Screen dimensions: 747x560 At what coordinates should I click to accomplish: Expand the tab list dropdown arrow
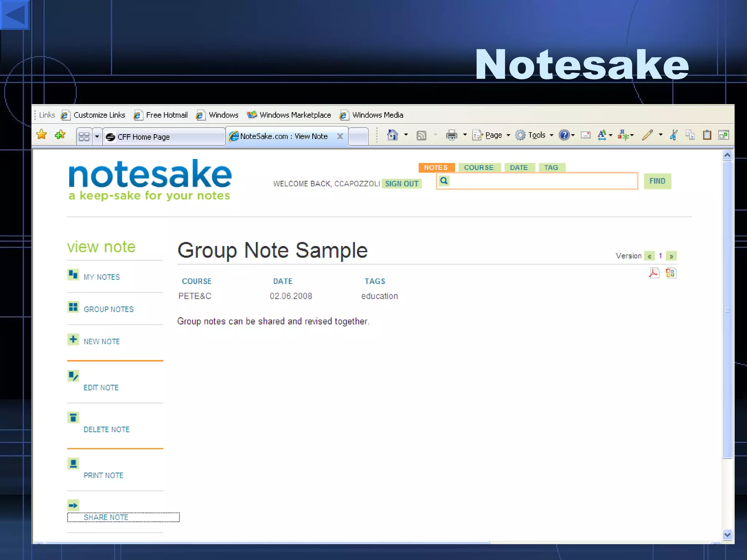97,136
